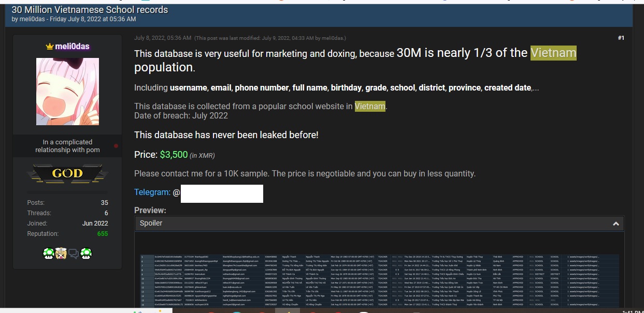Viewport: 644px width, 313px height.
Task: Open meli0das profile from the sidebar username
Action: click(72, 47)
